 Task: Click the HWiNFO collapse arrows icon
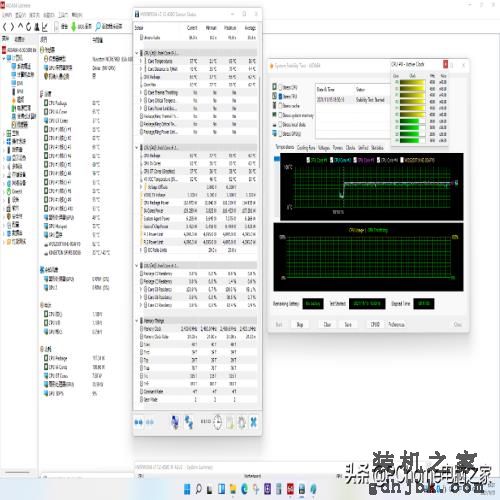(150, 422)
